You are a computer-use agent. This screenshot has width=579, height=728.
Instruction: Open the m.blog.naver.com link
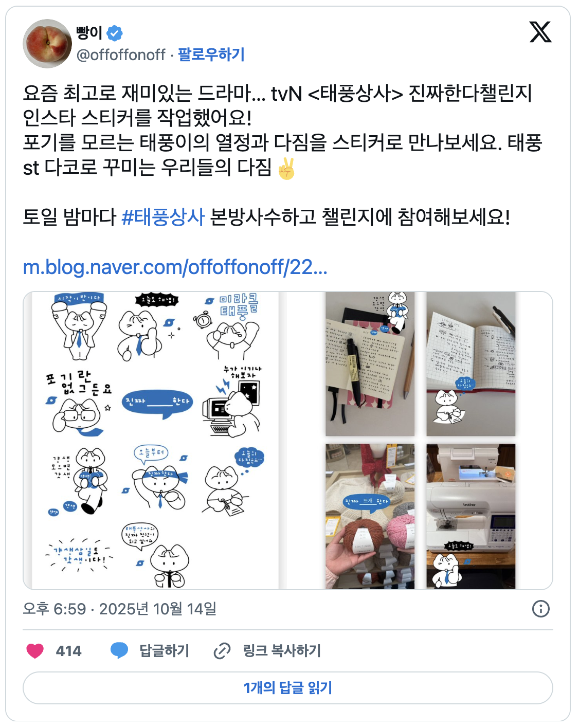click(175, 267)
